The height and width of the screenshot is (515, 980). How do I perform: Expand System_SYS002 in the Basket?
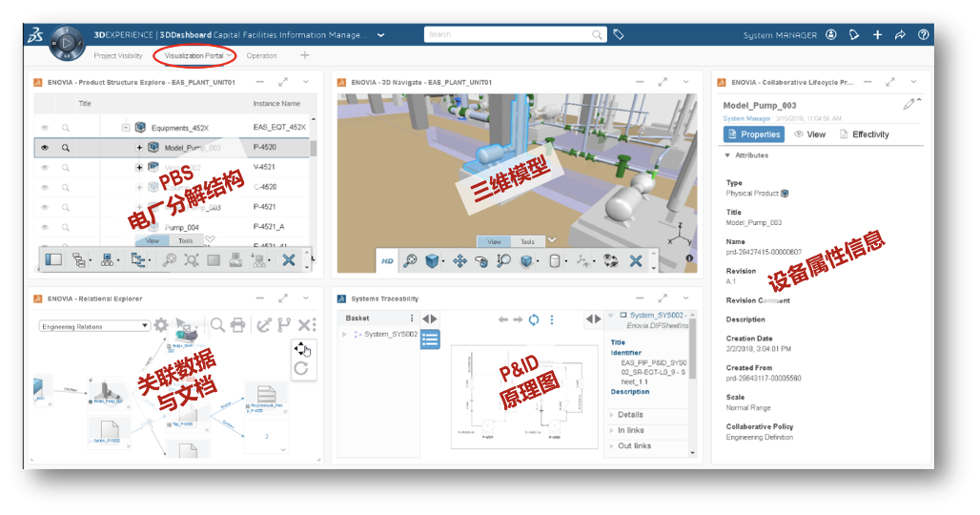tap(344, 335)
